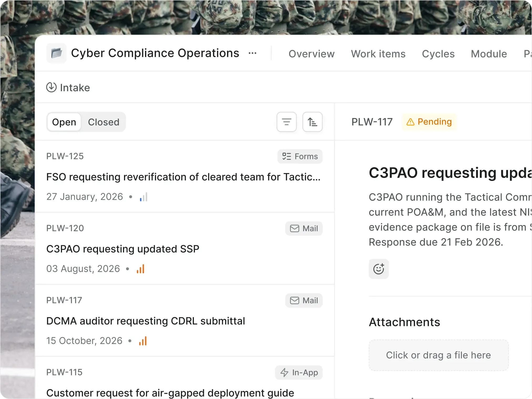Viewport: 532px width, 399px height.
Task: Open the Work items tab
Action: pyautogui.click(x=378, y=54)
